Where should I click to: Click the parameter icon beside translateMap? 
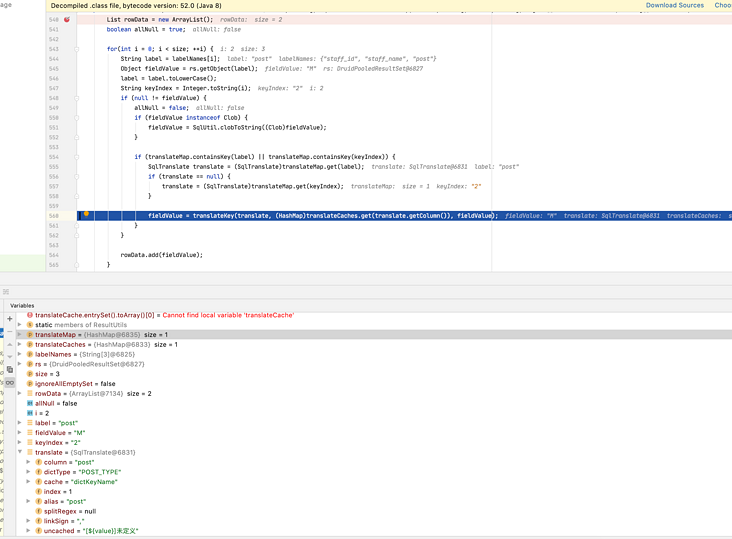(29, 334)
